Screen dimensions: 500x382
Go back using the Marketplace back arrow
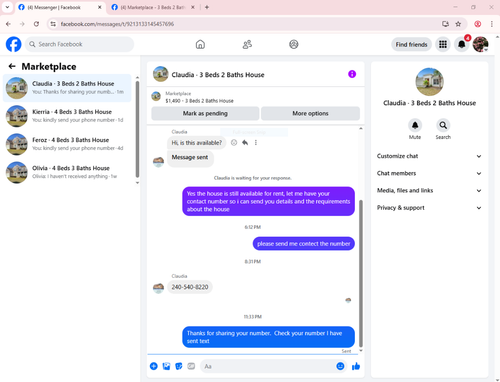12,66
